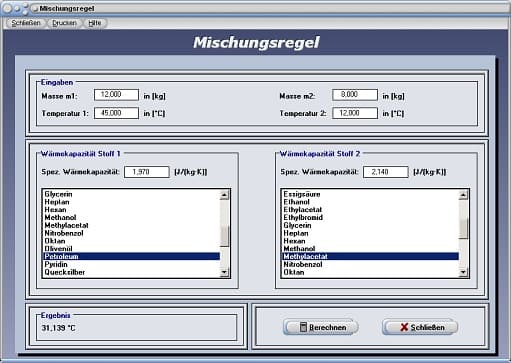Image resolution: width=511 pixels, height=363 pixels.
Task: Select highlighted Methylacetat in Stoff 2 list
Action: (370, 256)
